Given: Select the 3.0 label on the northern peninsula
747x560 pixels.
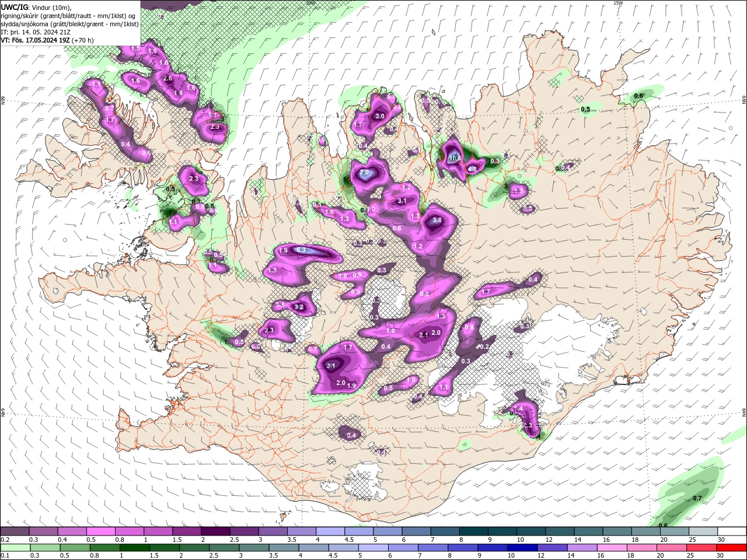Looking at the screenshot, I should pos(379,117).
